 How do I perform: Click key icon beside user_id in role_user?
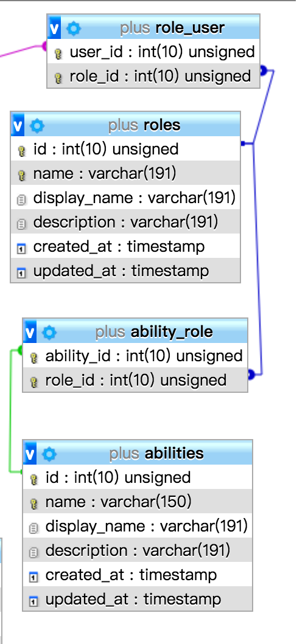pos(58,54)
